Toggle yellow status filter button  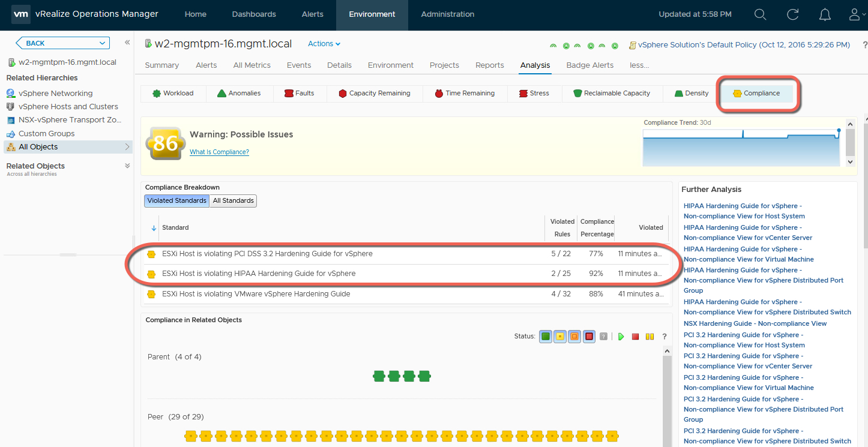click(560, 337)
